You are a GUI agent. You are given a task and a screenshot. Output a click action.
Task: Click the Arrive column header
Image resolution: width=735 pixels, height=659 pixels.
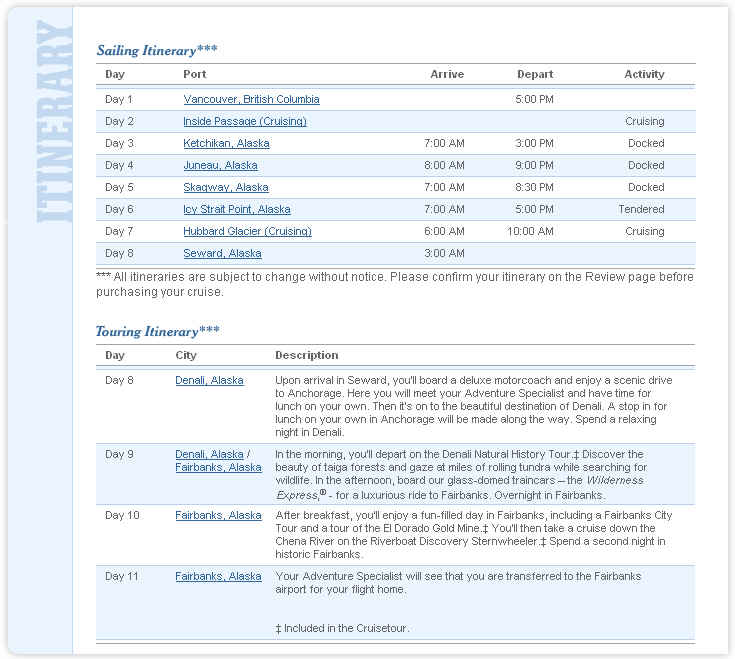point(447,74)
